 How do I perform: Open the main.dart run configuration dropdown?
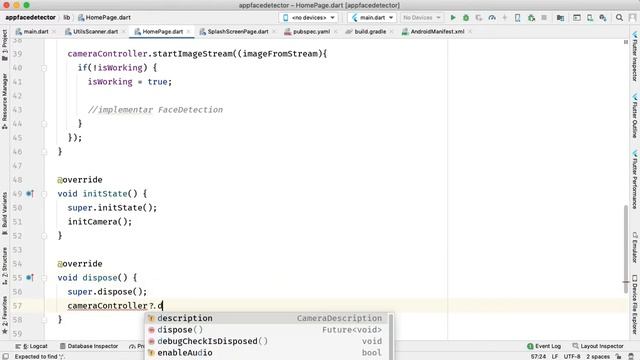(x=372, y=18)
